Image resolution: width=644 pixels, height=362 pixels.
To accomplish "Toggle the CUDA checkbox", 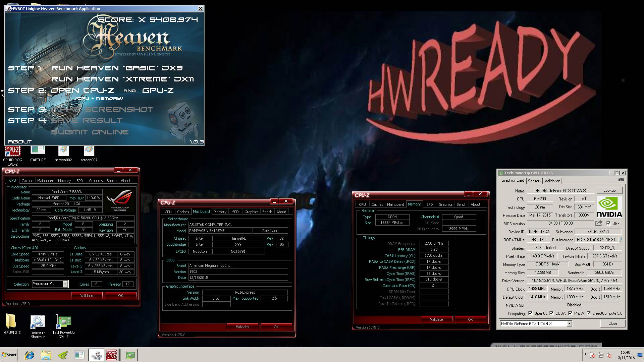I will coord(551,313).
